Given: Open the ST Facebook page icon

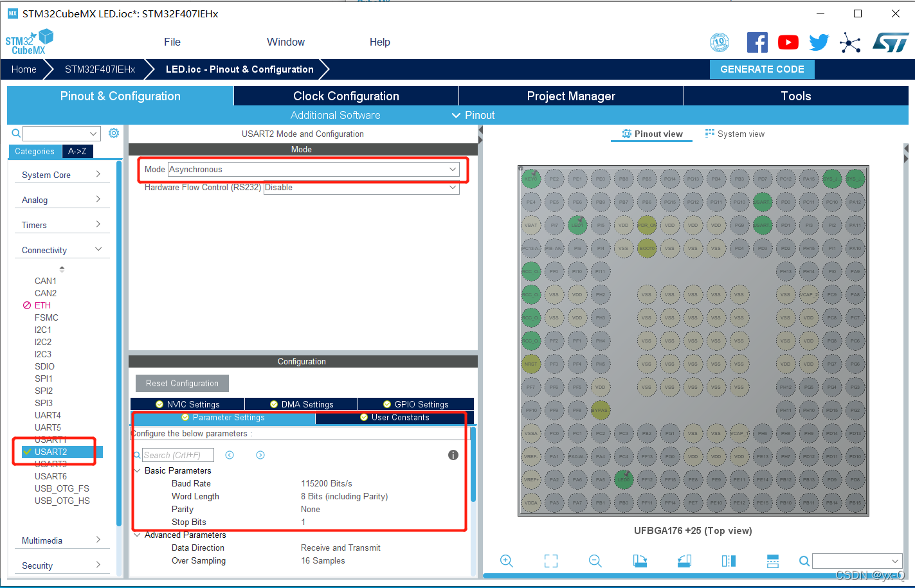Looking at the screenshot, I should coord(757,42).
